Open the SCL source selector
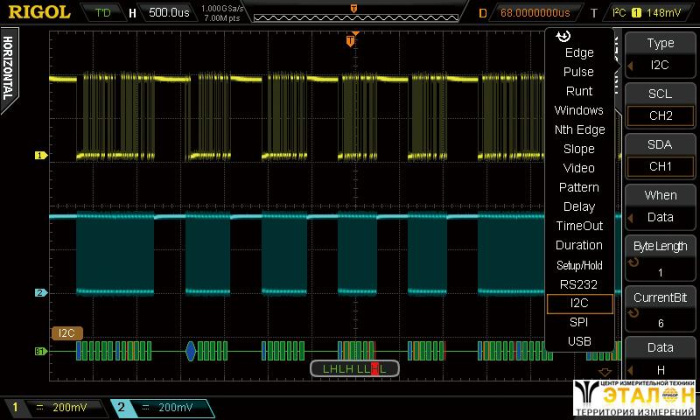This screenshot has height=420, width=700. [x=660, y=105]
